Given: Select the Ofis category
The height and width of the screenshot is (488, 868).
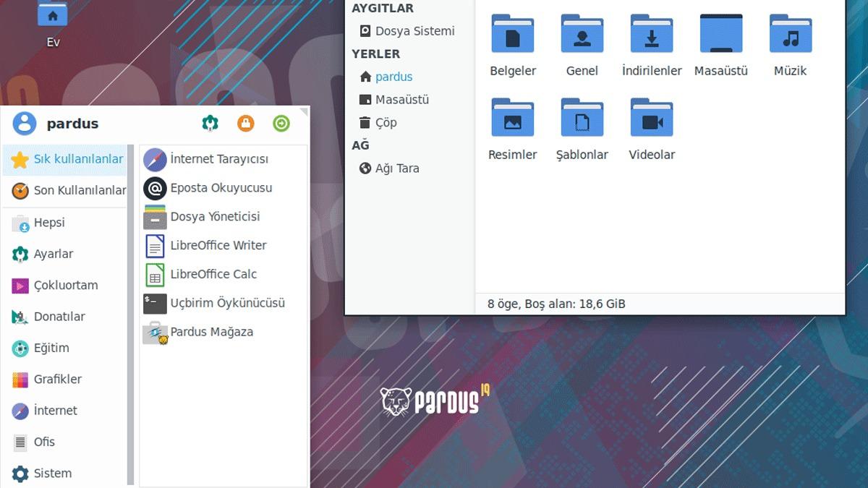Looking at the screenshot, I should pos(65,442).
